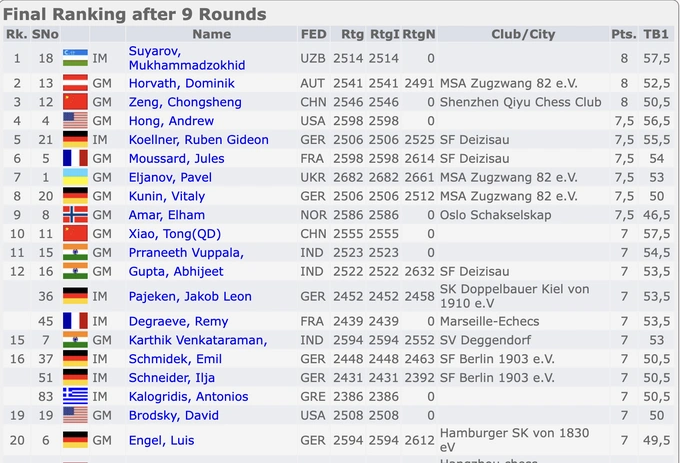Click Xiao, Tong(QD) name link

tap(174, 233)
